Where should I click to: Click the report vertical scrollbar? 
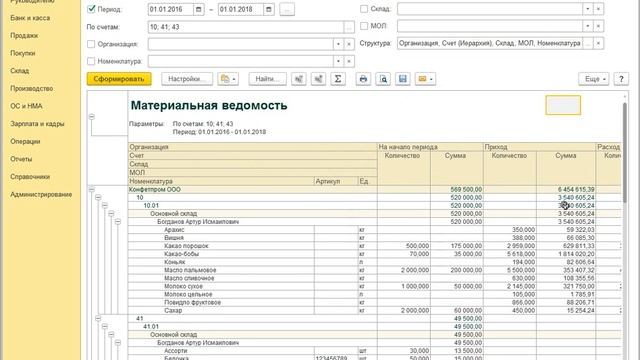click(624, 153)
